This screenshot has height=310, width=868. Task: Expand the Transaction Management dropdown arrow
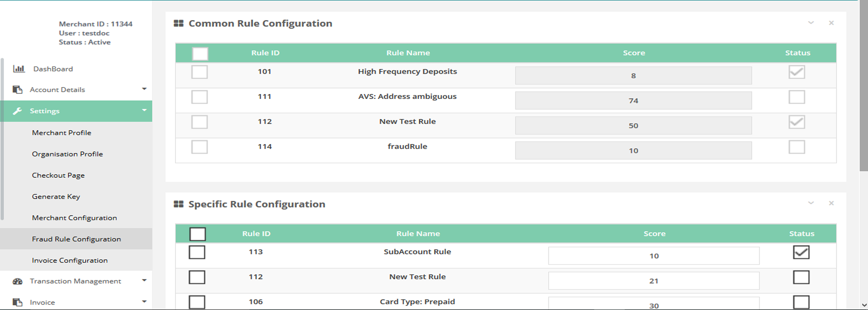click(144, 280)
